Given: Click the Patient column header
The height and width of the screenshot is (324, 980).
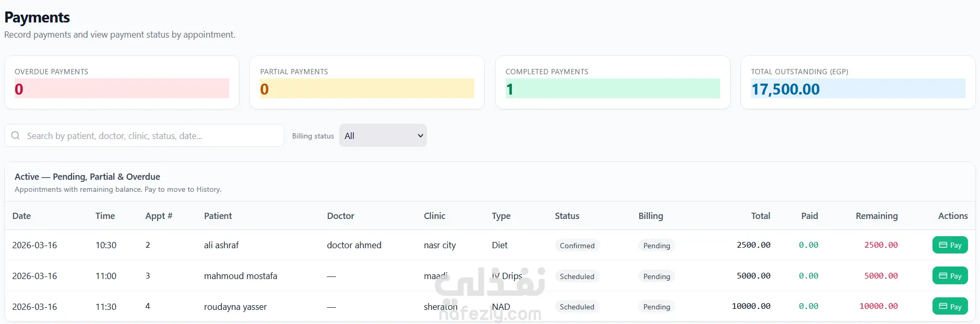Looking at the screenshot, I should pos(218,216).
